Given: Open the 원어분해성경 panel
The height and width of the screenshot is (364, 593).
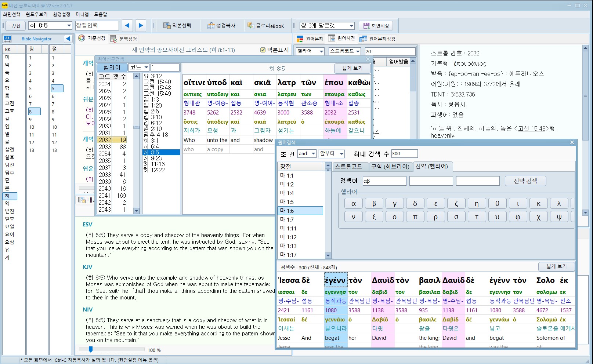Looking at the screenshot, I should point(377,39).
